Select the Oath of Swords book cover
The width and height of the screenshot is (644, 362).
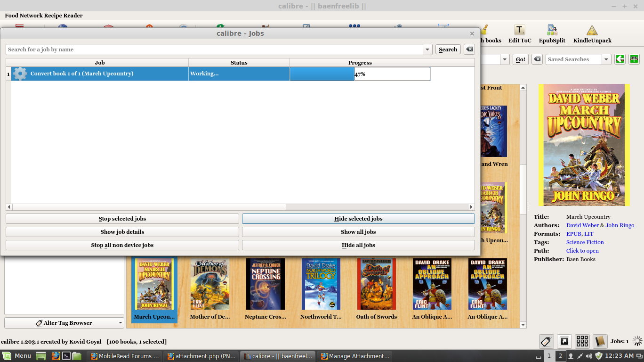(377, 284)
